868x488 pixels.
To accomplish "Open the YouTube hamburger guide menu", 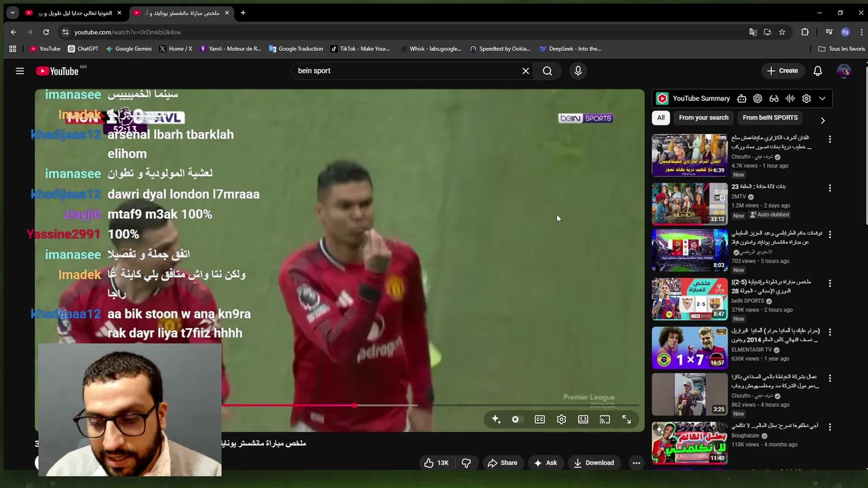I will [20, 70].
